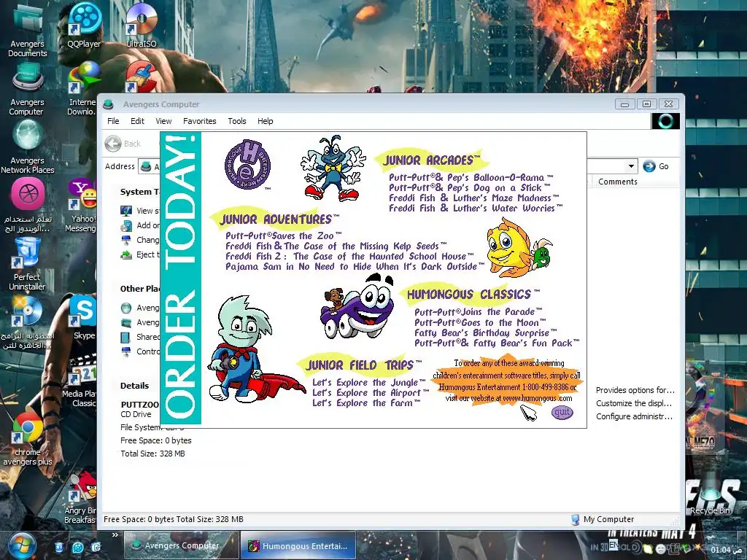Click Freddi Fish & Luther's Maze Madness title
747x560 pixels.
(474, 198)
